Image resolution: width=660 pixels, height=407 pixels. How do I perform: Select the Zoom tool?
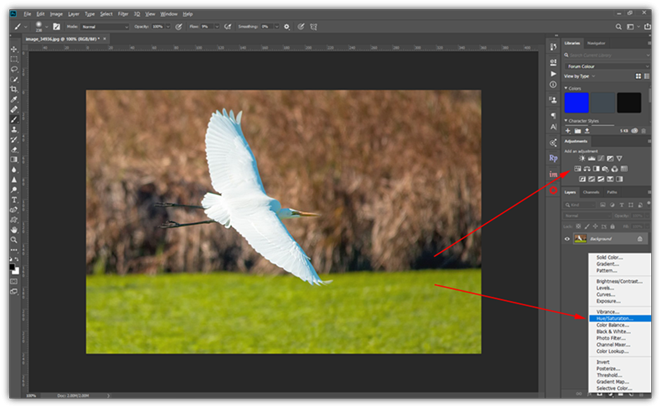[x=14, y=240]
